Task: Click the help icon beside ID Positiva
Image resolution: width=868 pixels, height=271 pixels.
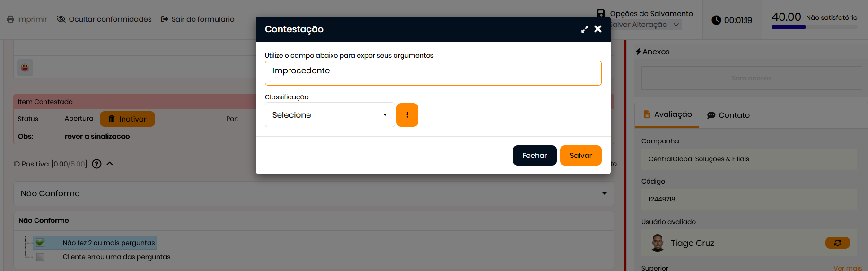Action: pos(96,164)
